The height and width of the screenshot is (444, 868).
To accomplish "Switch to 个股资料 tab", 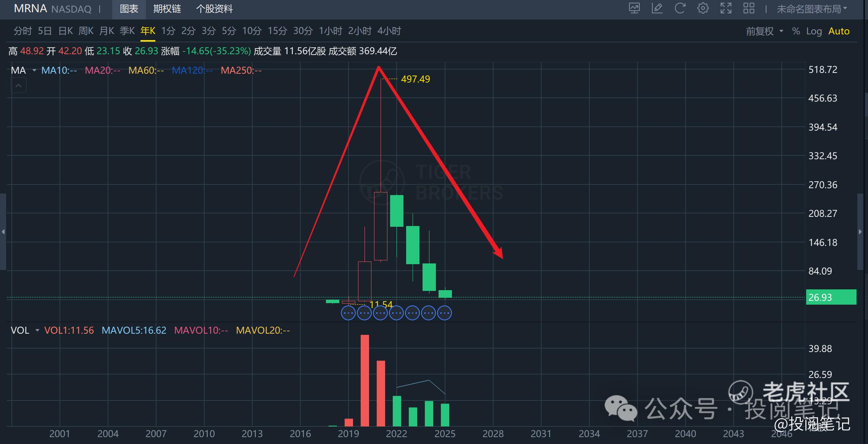I will click(214, 9).
